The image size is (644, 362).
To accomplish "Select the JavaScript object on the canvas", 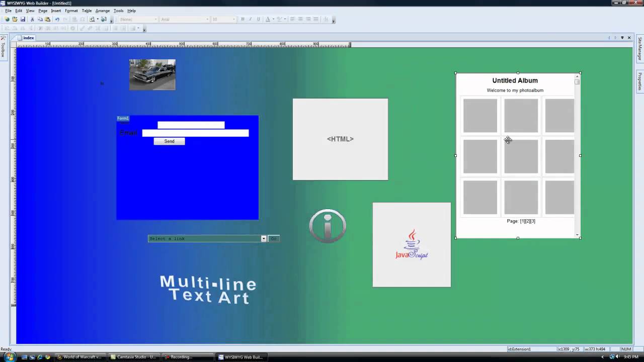I will click(412, 245).
